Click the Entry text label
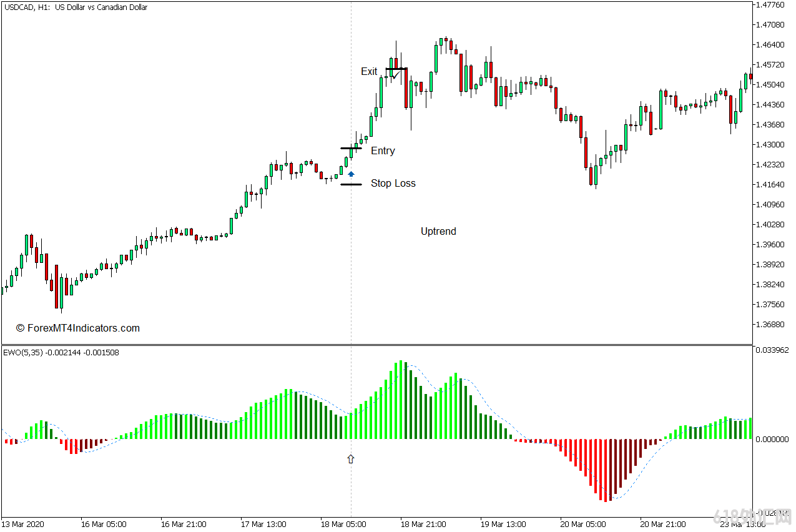The image size is (796, 532). coord(383,151)
